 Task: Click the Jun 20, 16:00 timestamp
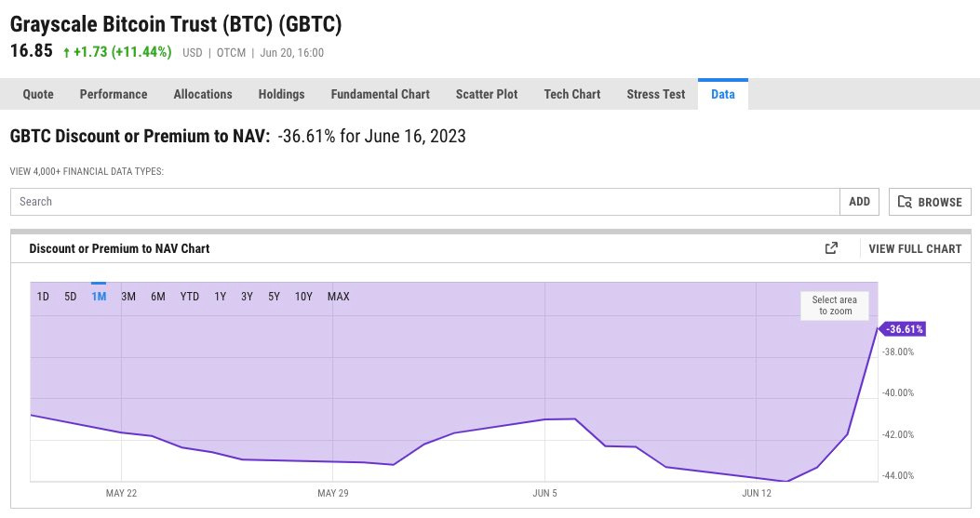click(292, 53)
